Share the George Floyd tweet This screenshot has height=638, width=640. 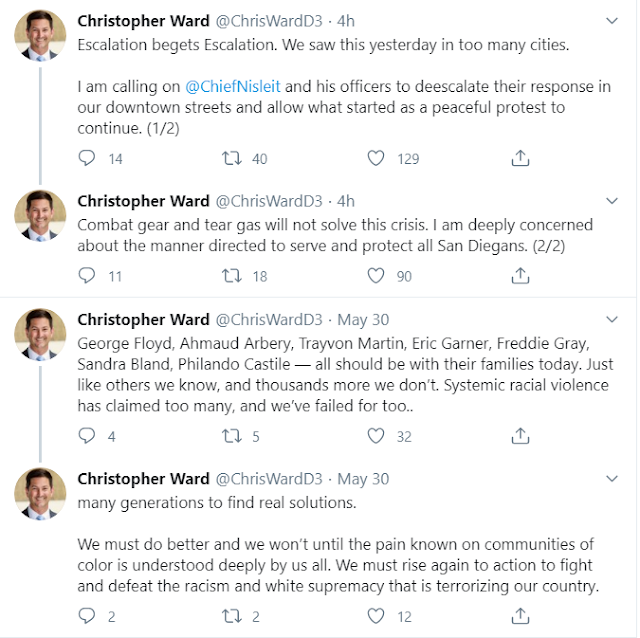coord(520,436)
